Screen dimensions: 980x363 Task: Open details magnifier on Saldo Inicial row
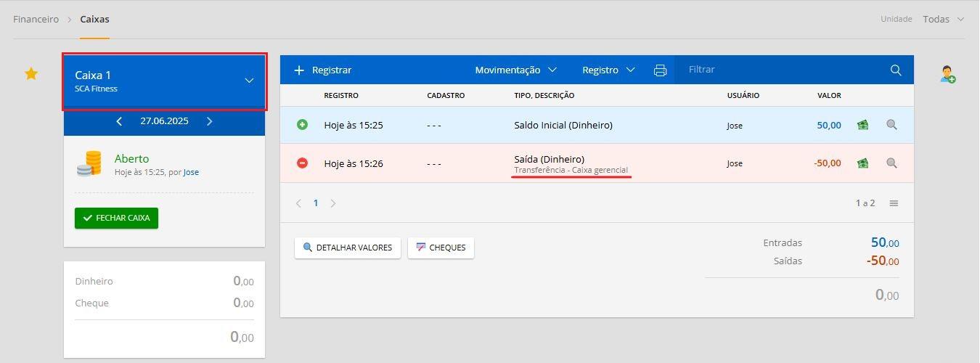tap(891, 125)
